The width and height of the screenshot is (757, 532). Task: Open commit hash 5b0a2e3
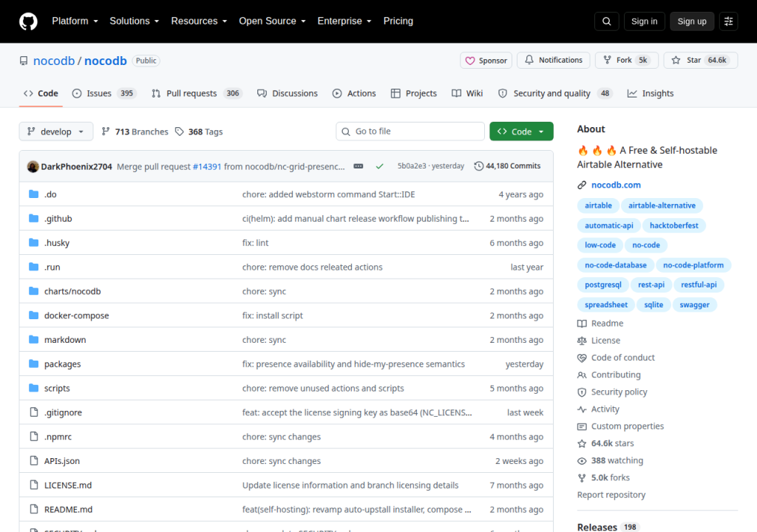pos(412,166)
